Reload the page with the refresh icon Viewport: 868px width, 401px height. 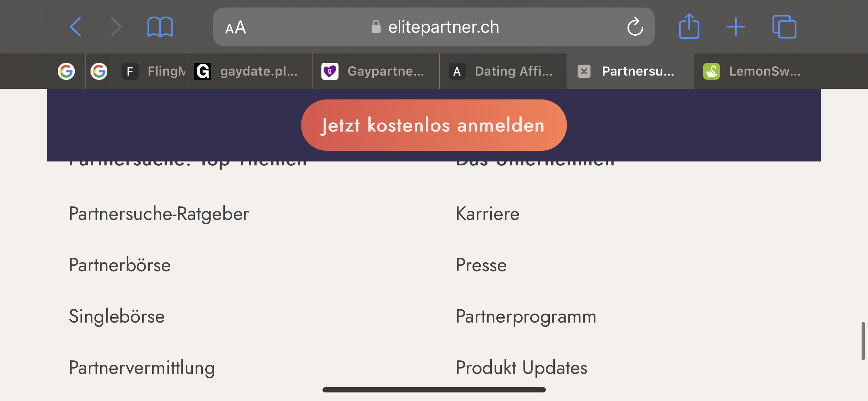(635, 27)
